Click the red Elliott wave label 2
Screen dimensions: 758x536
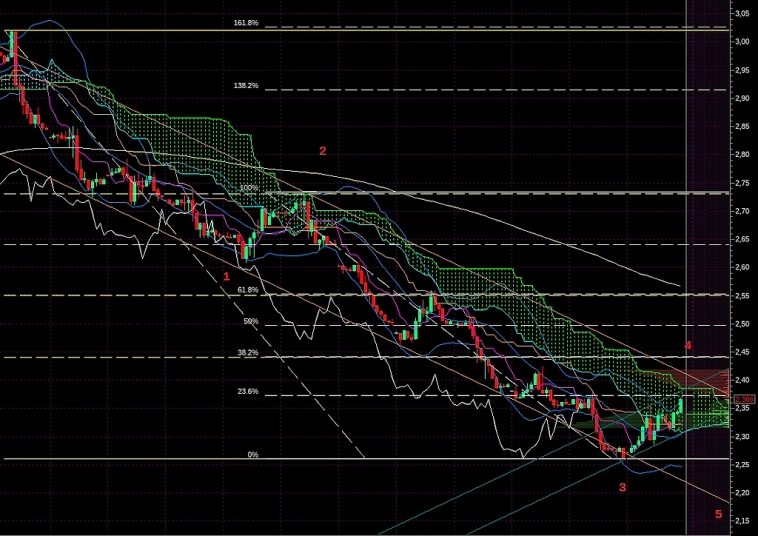coord(322,151)
